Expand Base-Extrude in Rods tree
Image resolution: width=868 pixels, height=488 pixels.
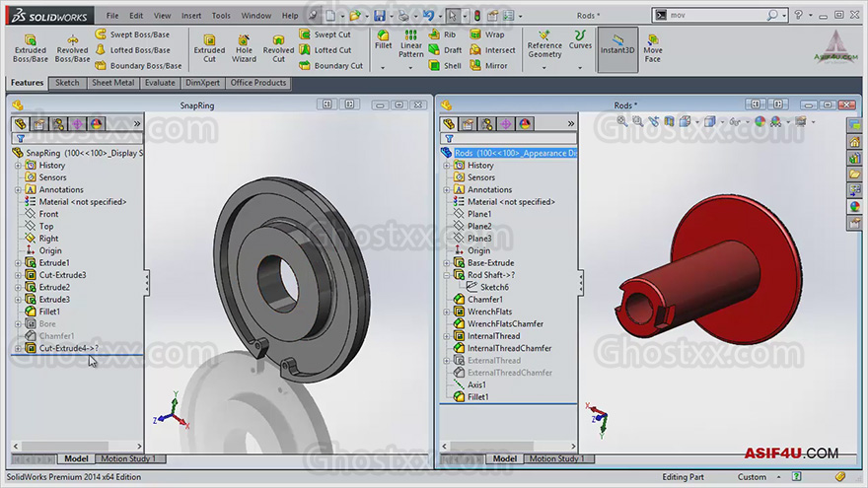pos(447,263)
